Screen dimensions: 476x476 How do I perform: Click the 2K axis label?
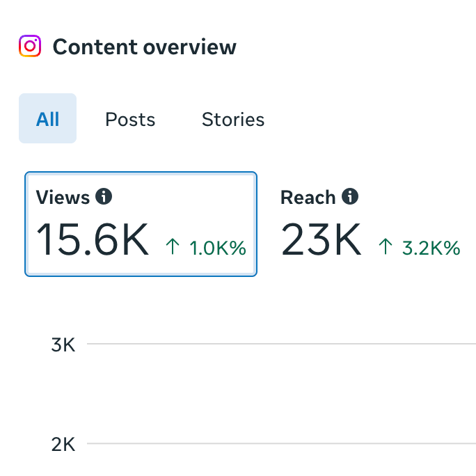coord(63,445)
